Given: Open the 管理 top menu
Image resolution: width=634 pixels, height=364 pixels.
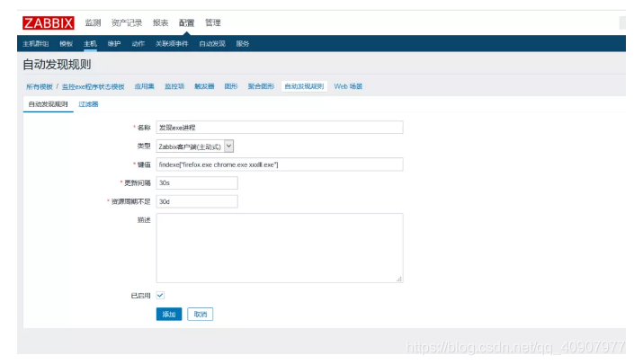Looking at the screenshot, I should tap(212, 22).
